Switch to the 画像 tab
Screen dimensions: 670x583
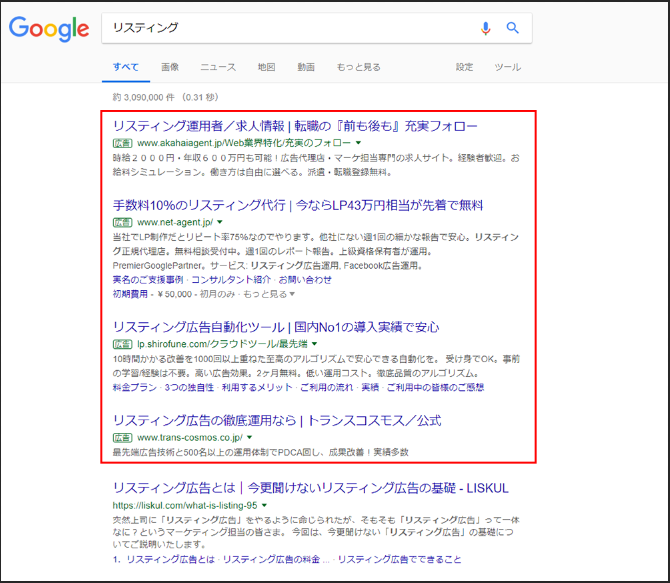[170, 67]
